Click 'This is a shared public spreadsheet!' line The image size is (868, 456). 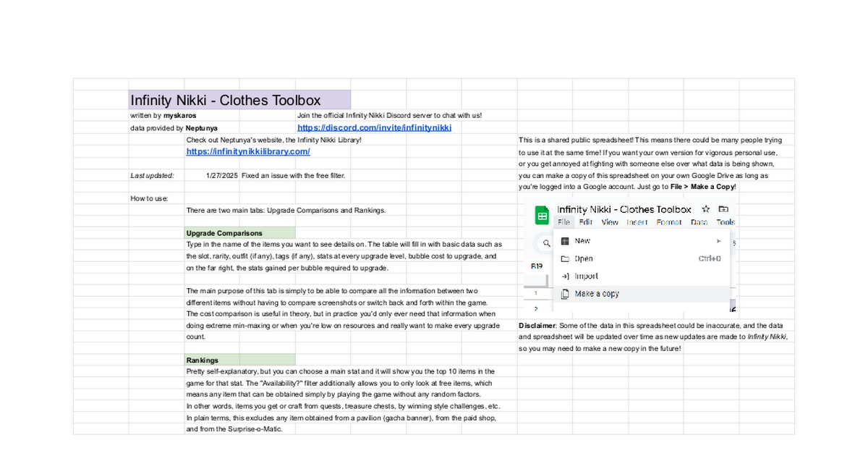pyautogui.click(x=650, y=140)
